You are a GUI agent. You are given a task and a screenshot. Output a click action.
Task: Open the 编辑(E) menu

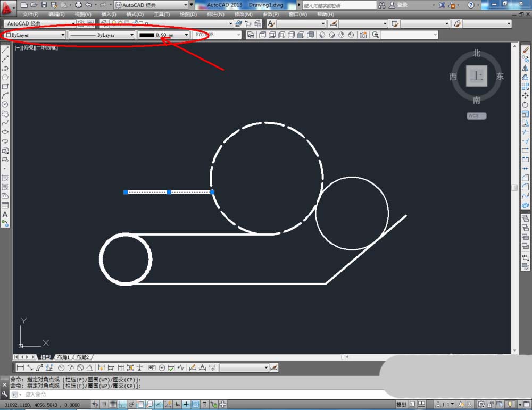click(x=56, y=14)
